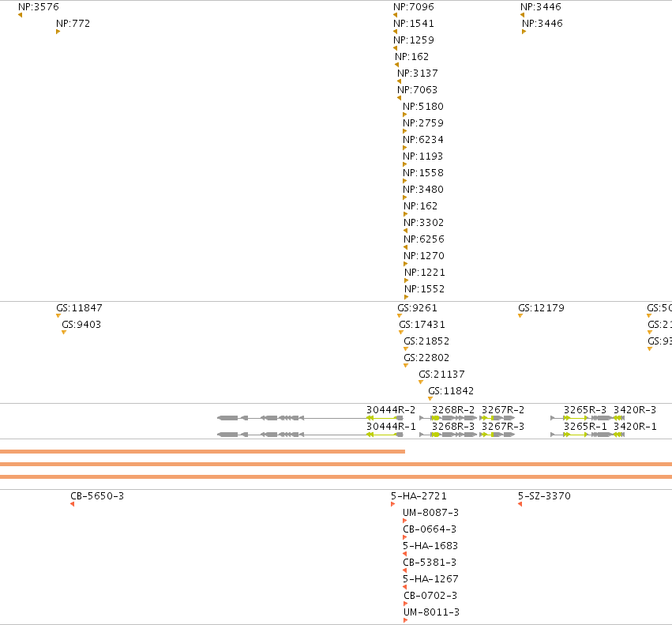
Task: Select the 5-SZ-3370 feature label
Action: 544,496
